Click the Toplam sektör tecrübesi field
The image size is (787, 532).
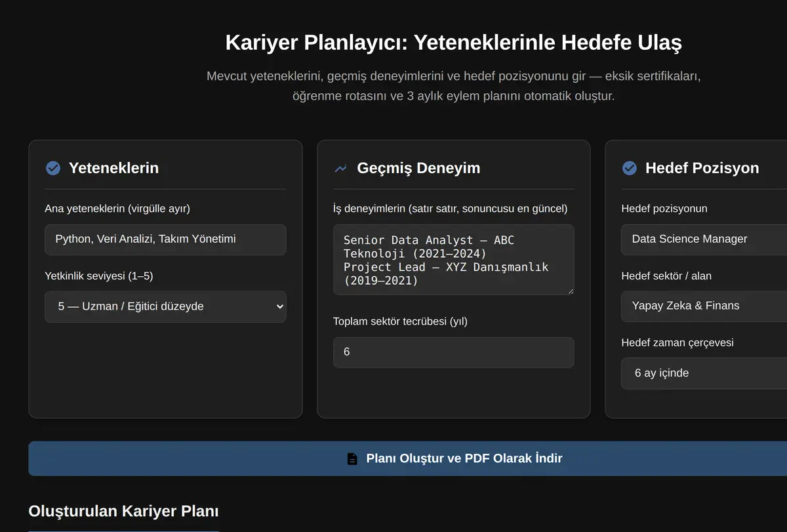coord(454,352)
